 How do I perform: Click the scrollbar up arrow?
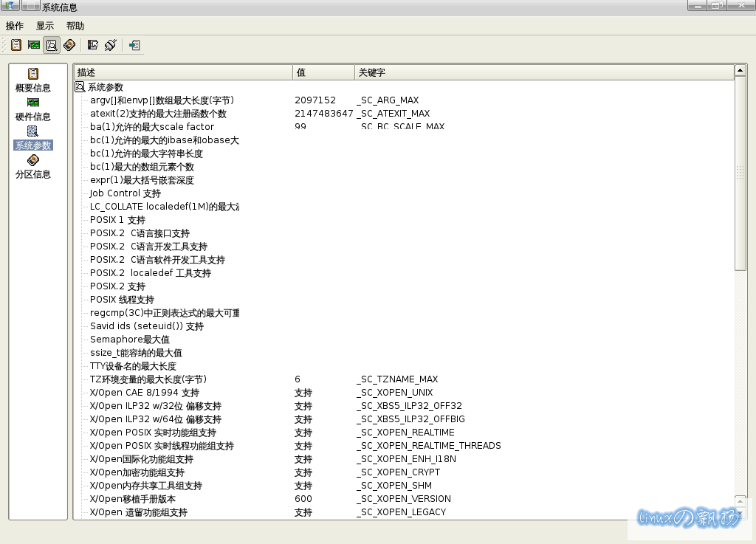(740, 72)
